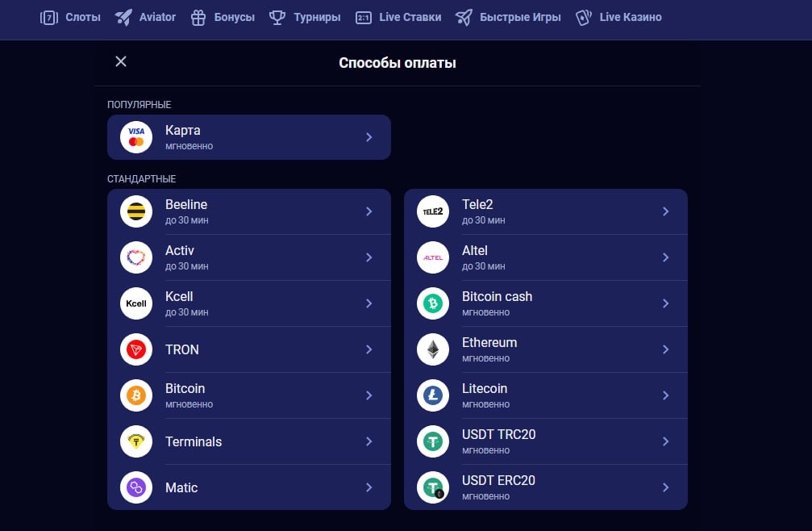Expand the USDT TRC20 chevron arrow

(x=665, y=441)
